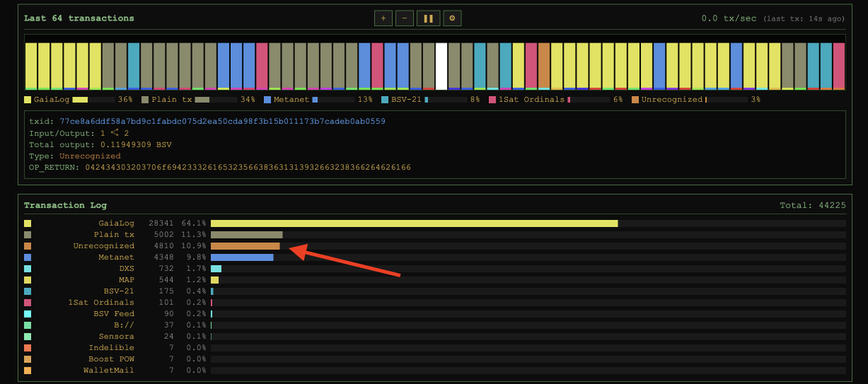Click the GaiaLog yellow bar in Transaction Log

point(414,224)
